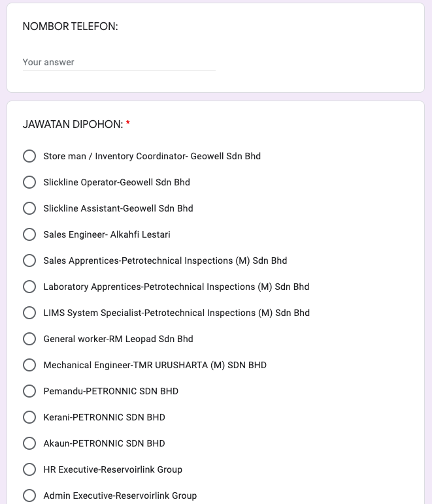The height and width of the screenshot is (504, 432).
Task: Click the NOMBOR TELEFON question label
Action: [70, 27]
